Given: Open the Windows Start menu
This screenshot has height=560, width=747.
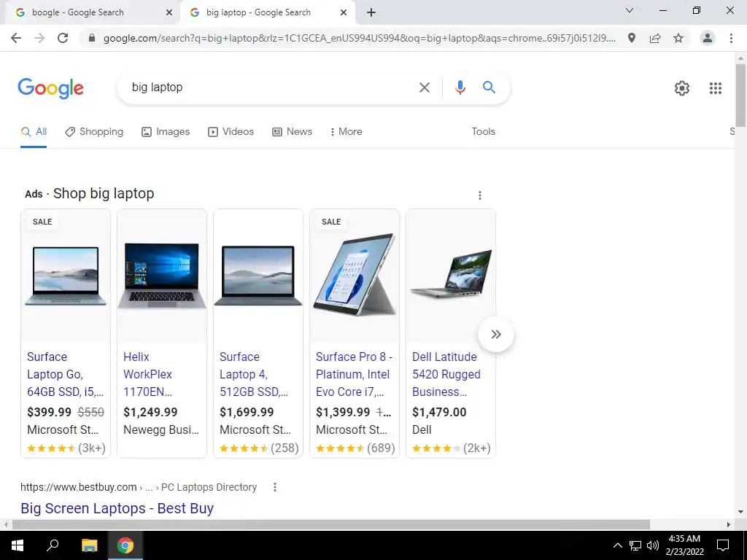Looking at the screenshot, I should coord(18,545).
